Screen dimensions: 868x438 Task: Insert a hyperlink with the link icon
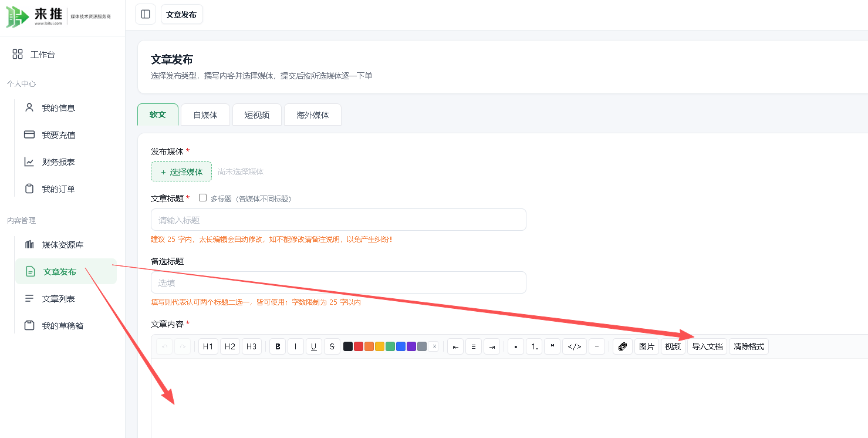[623, 347]
